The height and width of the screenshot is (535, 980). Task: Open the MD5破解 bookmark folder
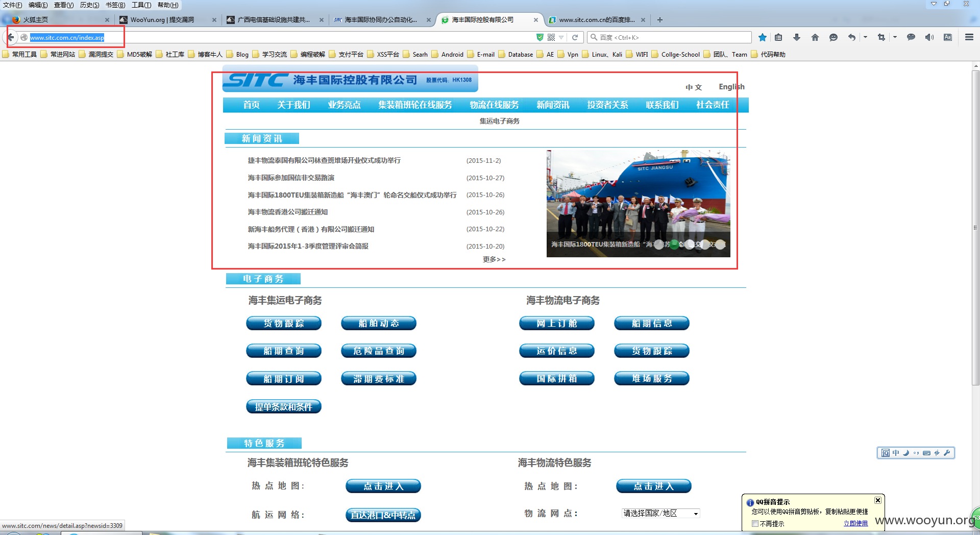pos(135,54)
